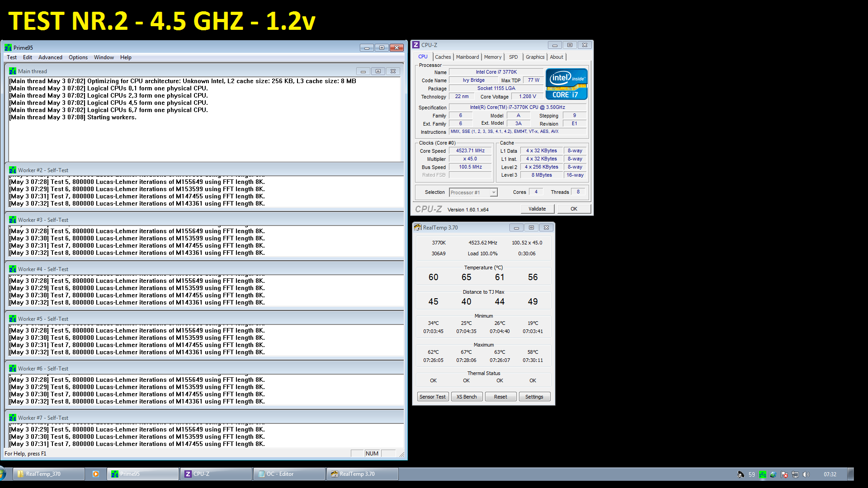The width and height of the screenshot is (868, 488).
Task: Open RealTemp Settings
Action: pos(534,397)
